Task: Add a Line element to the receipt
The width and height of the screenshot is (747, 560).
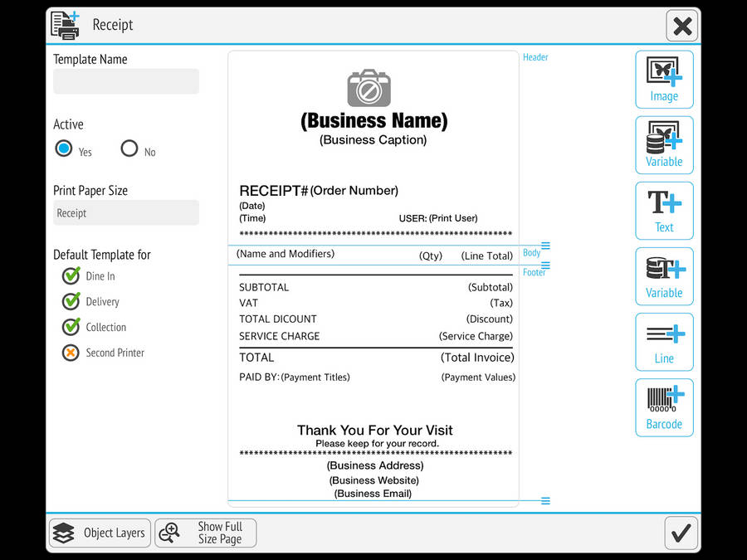Action: click(664, 342)
